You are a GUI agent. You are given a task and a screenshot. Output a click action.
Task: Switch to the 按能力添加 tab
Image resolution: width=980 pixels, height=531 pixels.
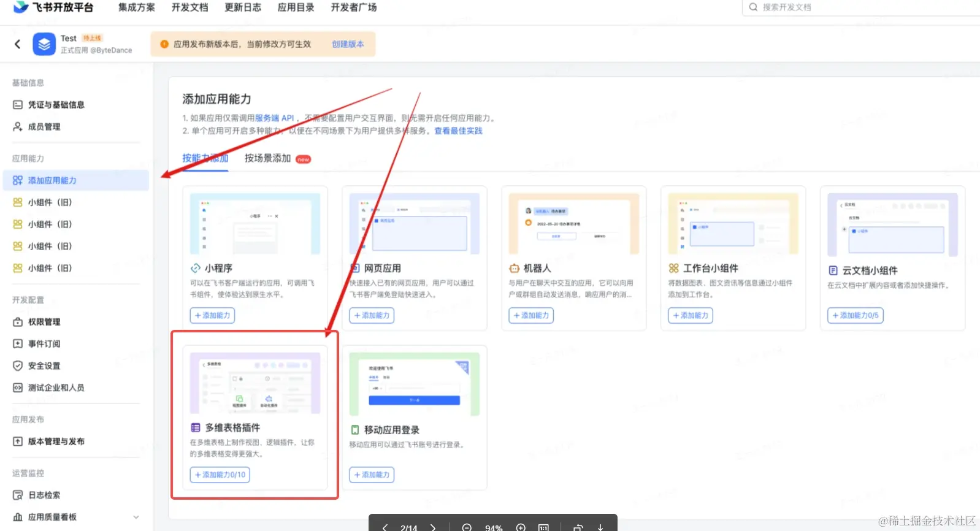[205, 158]
